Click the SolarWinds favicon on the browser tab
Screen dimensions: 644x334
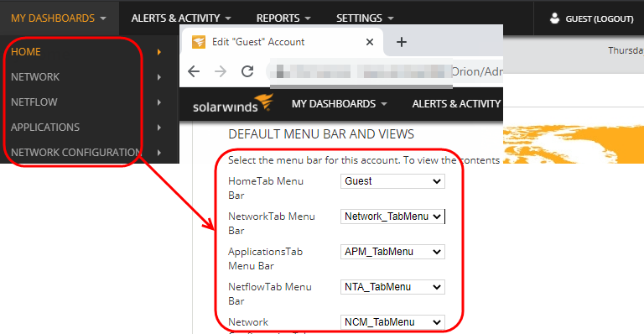tap(199, 42)
